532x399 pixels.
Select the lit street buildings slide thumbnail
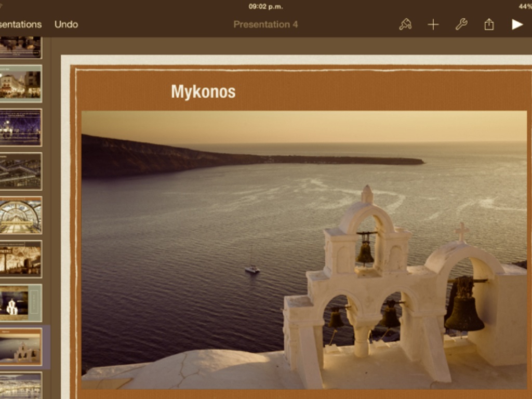[x=21, y=84]
